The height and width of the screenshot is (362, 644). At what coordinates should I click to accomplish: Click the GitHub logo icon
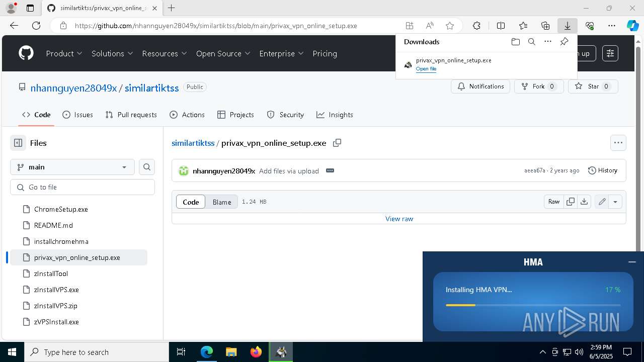(26, 53)
